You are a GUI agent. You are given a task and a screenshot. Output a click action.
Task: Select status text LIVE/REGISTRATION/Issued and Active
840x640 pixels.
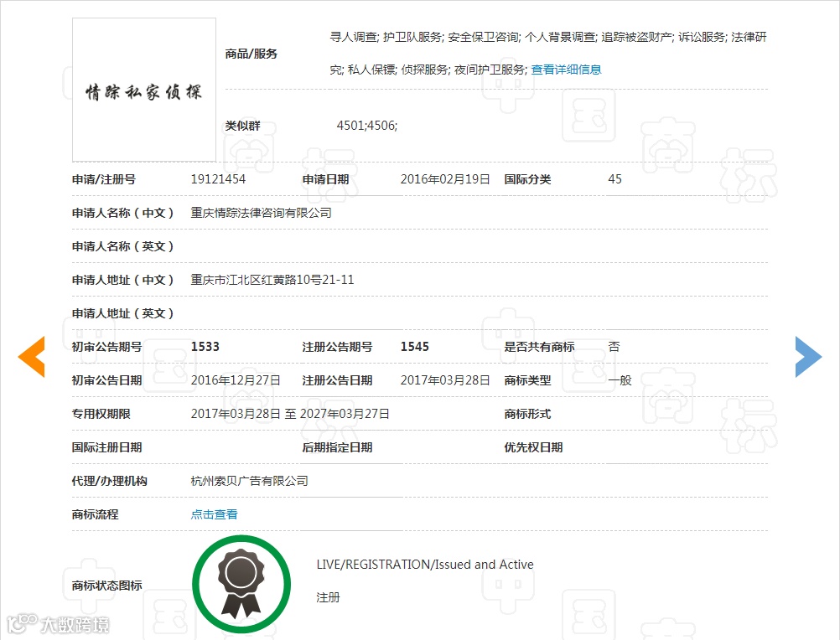tap(425, 565)
